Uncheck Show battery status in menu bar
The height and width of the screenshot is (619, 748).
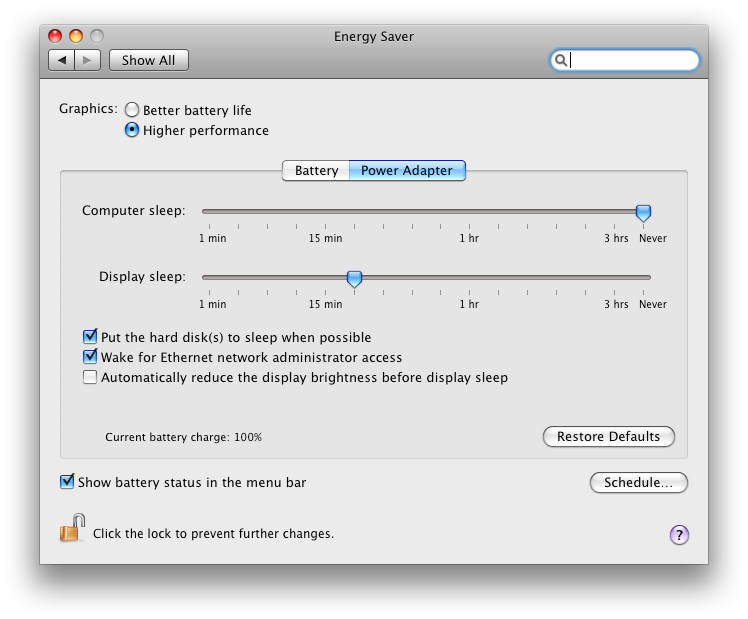coord(67,482)
